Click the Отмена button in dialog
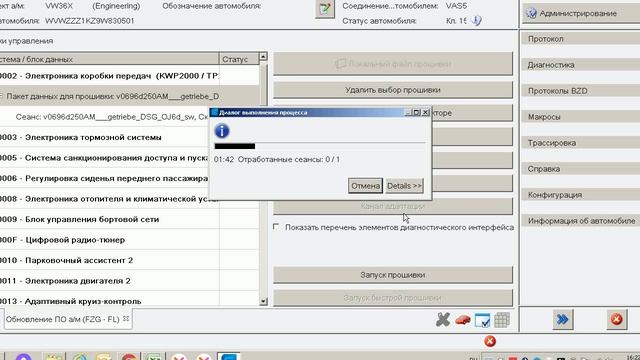Image resolution: width=640 pixels, height=360 pixels. click(365, 186)
